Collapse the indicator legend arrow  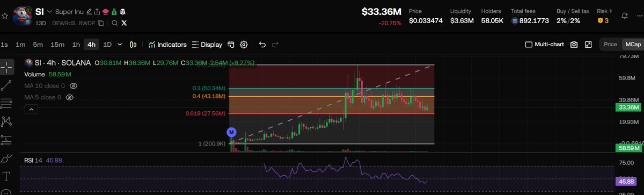pyautogui.click(x=31, y=109)
